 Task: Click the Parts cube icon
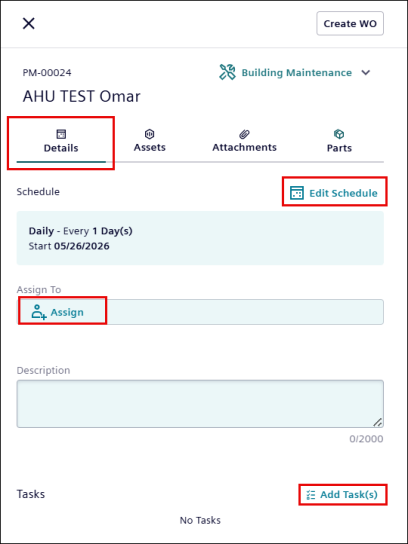(x=339, y=134)
